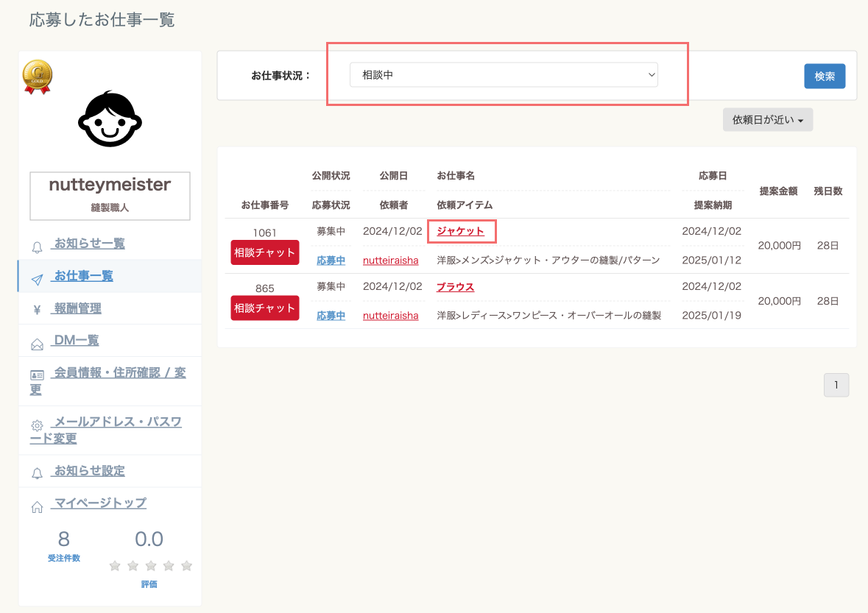
Task: Open DM一覧 in the sidebar
Action: point(77,340)
